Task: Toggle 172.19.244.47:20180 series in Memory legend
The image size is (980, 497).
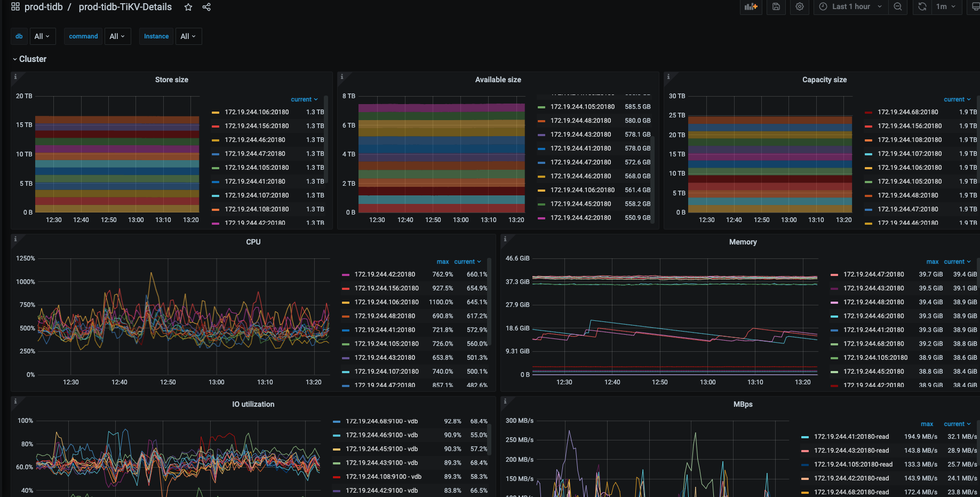Action: [873, 274]
